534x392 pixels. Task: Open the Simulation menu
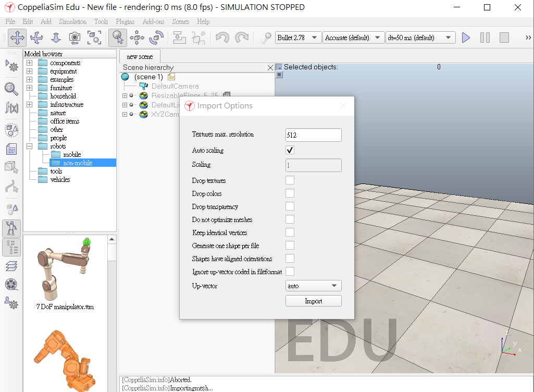point(73,21)
